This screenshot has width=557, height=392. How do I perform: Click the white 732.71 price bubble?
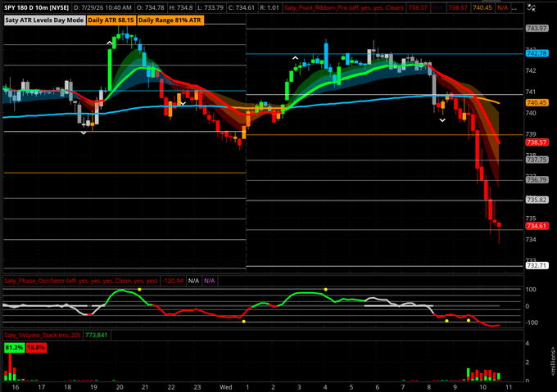click(x=537, y=266)
